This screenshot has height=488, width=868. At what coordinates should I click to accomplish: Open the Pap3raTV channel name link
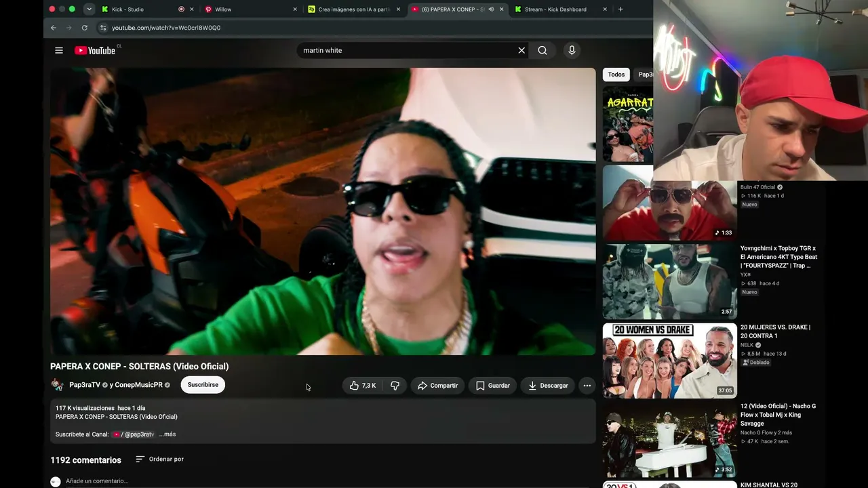point(85,385)
